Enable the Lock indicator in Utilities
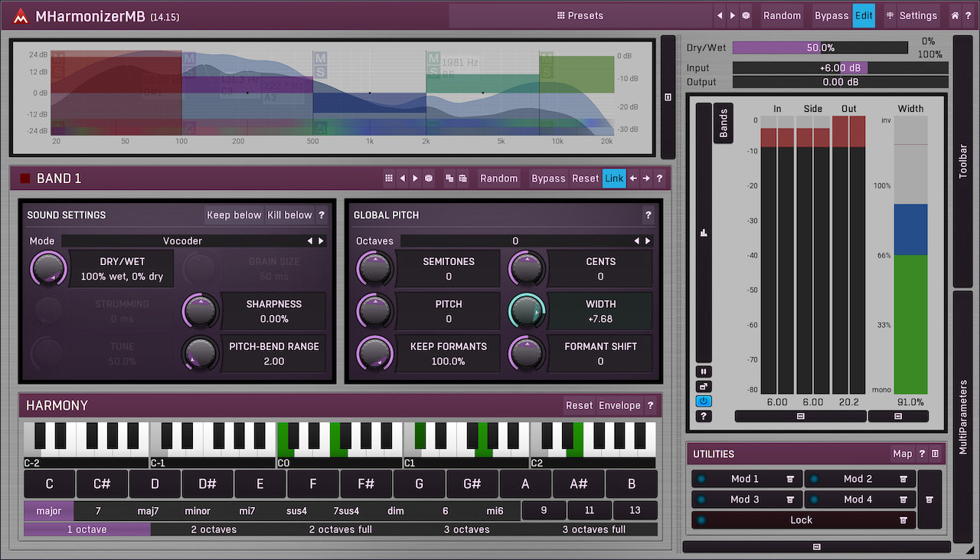 click(701, 520)
